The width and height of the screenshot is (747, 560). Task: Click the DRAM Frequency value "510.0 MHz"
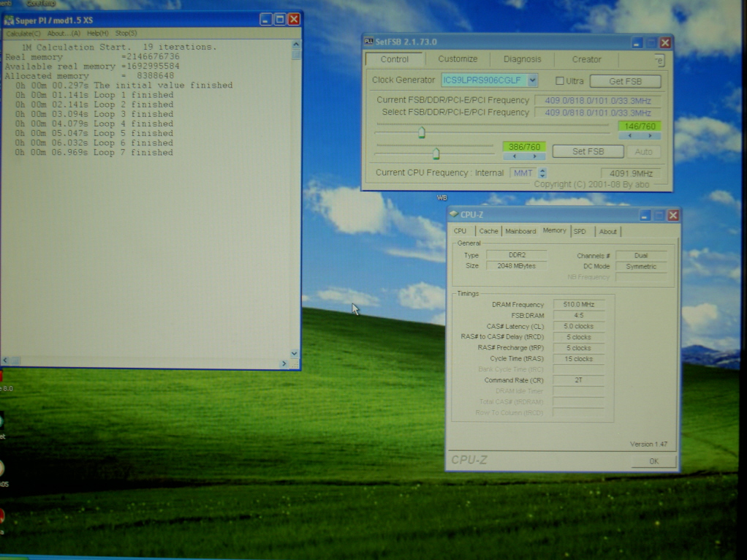click(x=578, y=305)
